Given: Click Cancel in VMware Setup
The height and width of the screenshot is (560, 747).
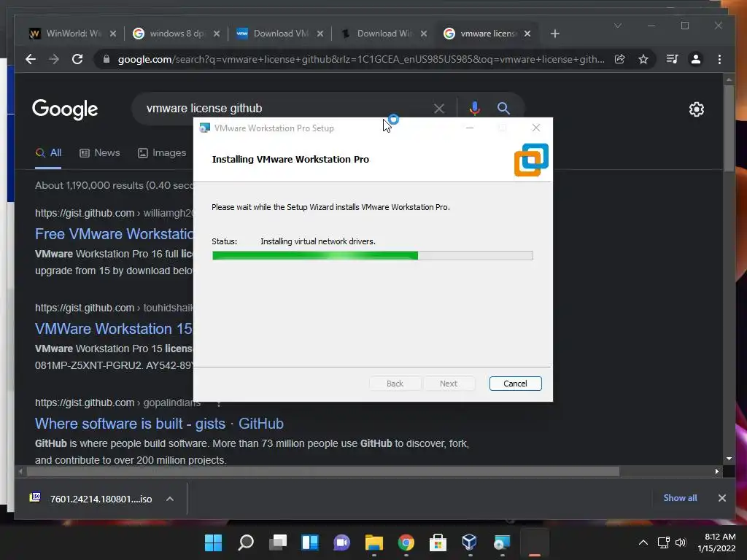Looking at the screenshot, I should point(515,384).
